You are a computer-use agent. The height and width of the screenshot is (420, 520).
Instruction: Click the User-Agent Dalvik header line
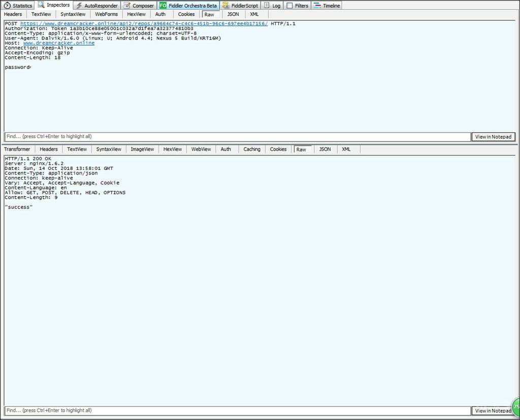(113, 38)
